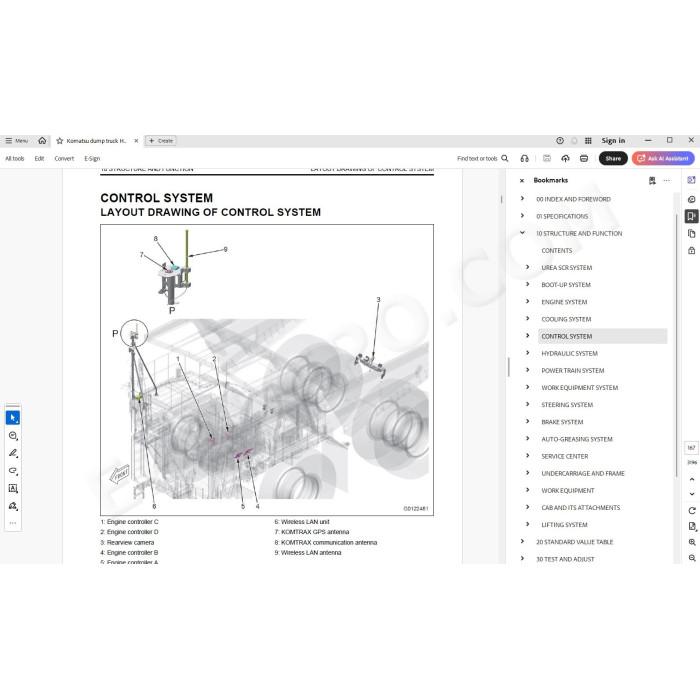Open more quick tools ellipsis
The image size is (700, 700).
tap(13, 523)
